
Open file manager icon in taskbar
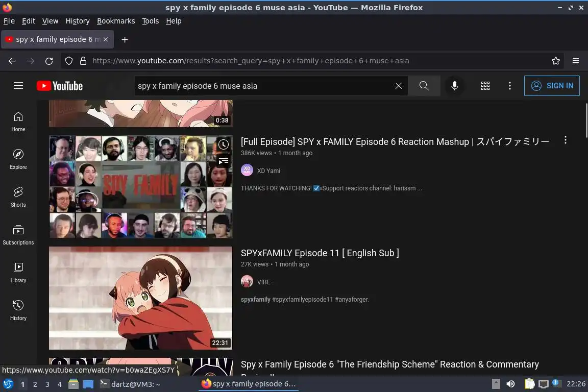click(73, 384)
